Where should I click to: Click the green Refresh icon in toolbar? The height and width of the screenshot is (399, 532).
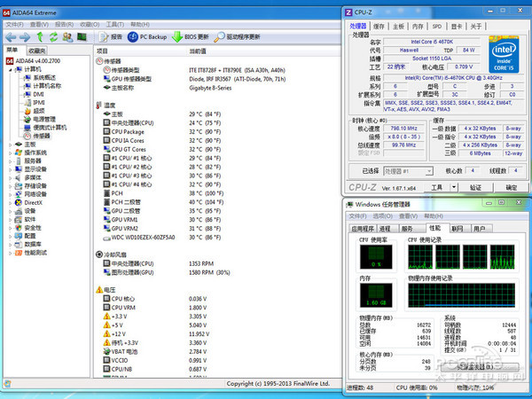click(54, 37)
